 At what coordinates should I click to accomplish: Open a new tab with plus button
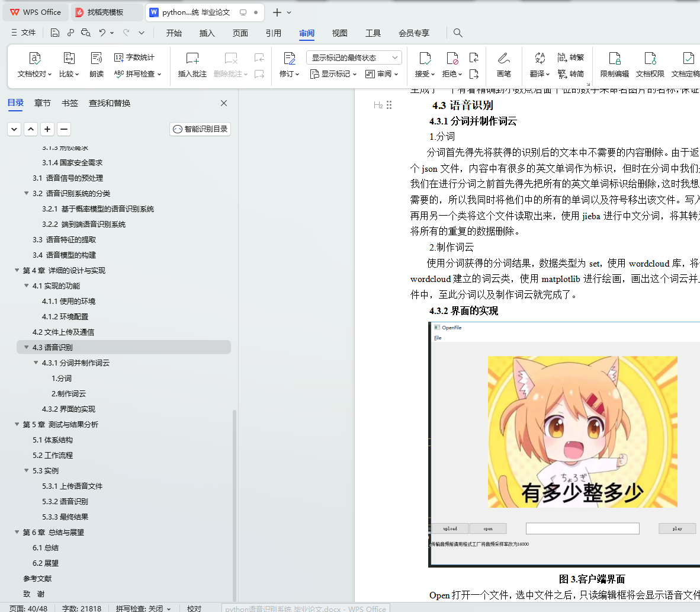277,12
